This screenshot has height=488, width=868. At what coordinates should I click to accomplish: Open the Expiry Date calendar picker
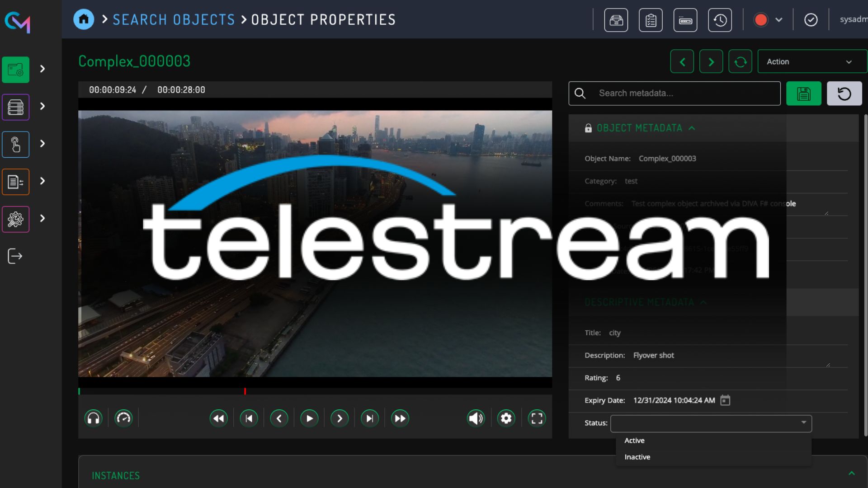tap(724, 400)
